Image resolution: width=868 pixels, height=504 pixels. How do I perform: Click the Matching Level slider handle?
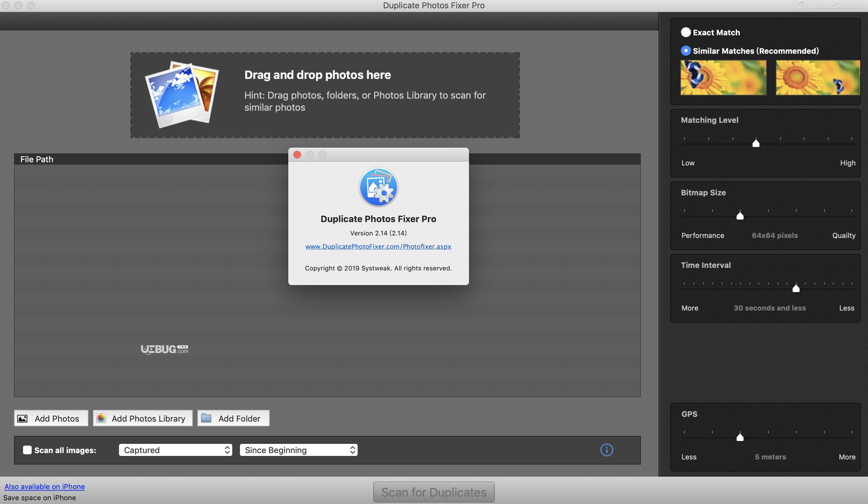coord(756,143)
